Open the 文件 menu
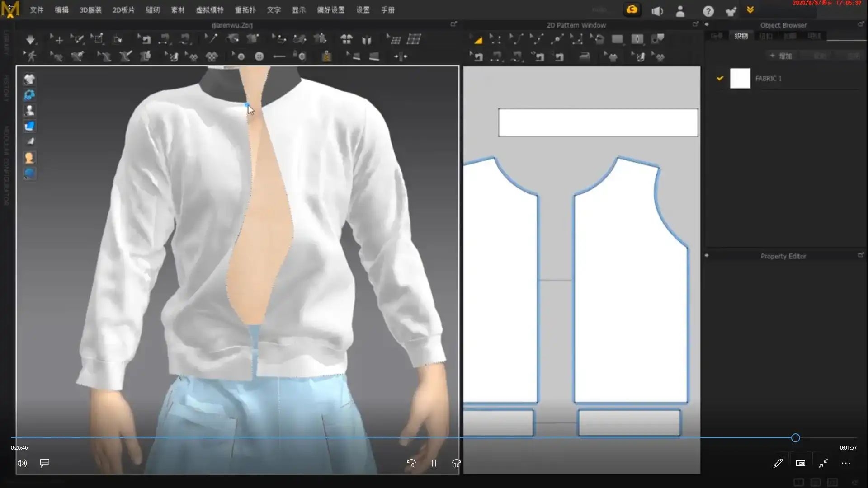 pos(37,9)
